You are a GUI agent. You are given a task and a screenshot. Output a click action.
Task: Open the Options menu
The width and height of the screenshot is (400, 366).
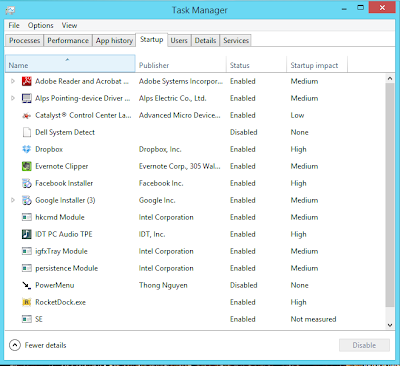click(40, 25)
